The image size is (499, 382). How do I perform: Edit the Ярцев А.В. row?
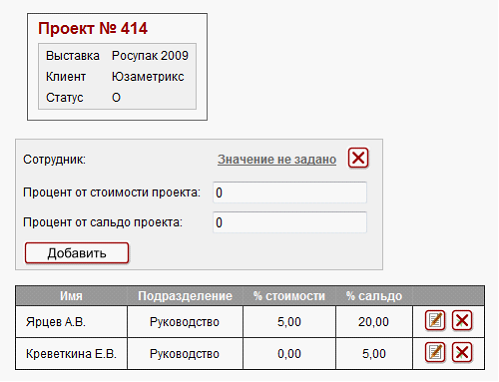point(435,320)
